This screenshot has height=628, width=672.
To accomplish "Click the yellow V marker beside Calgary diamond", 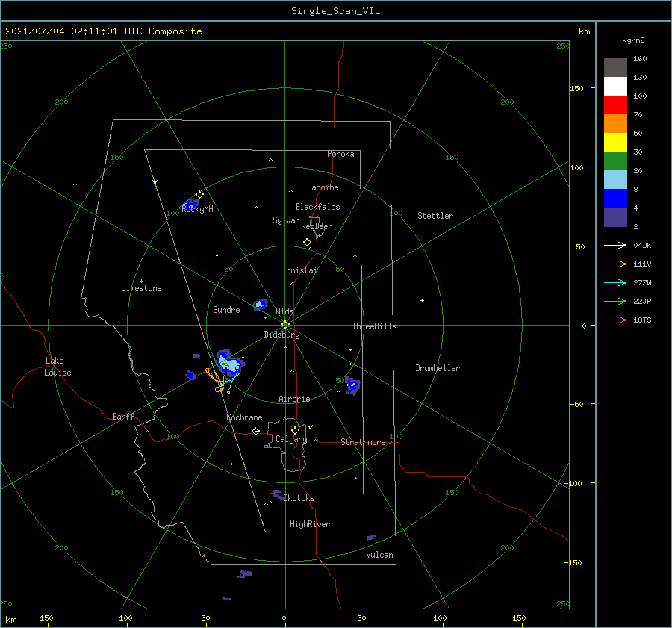I will (x=311, y=427).
